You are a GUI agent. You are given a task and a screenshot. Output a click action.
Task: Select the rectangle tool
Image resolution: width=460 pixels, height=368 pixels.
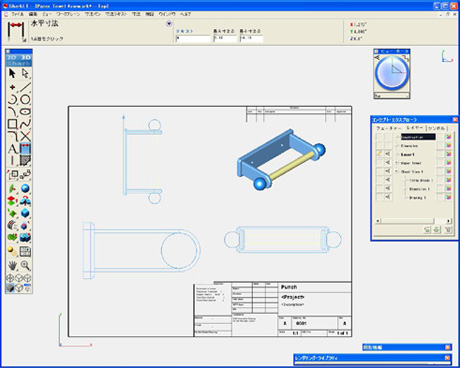tap(12, 124)
